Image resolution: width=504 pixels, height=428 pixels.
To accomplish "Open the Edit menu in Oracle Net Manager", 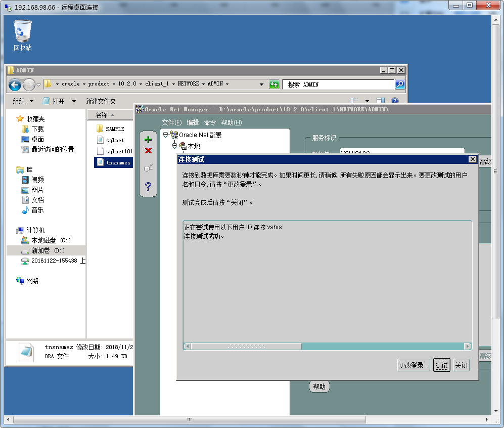I will pos(193,122).
